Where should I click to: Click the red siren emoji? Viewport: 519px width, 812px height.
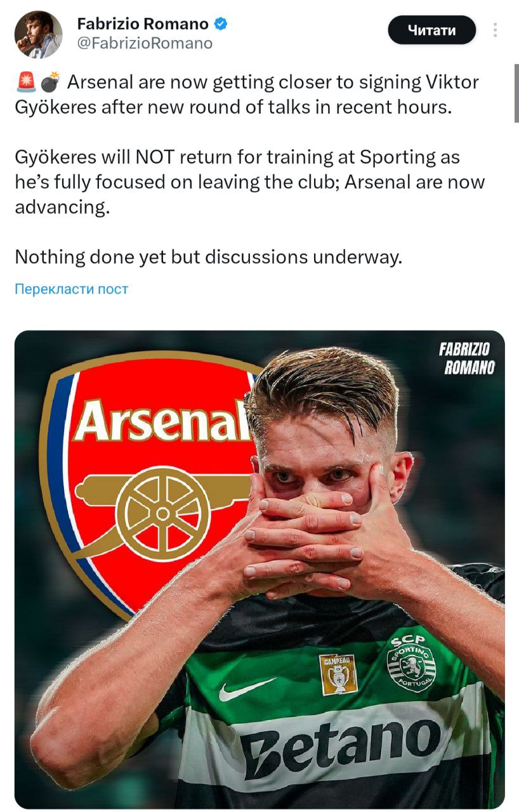25,82
